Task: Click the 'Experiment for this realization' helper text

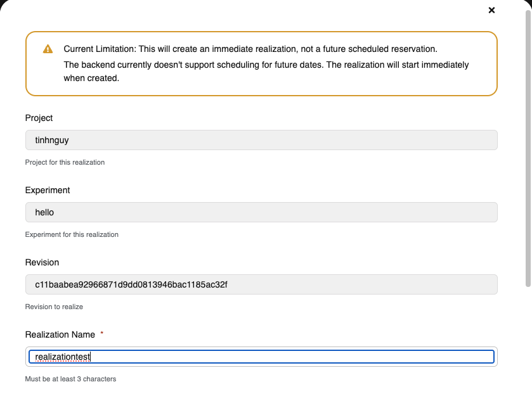Action: 72,234
